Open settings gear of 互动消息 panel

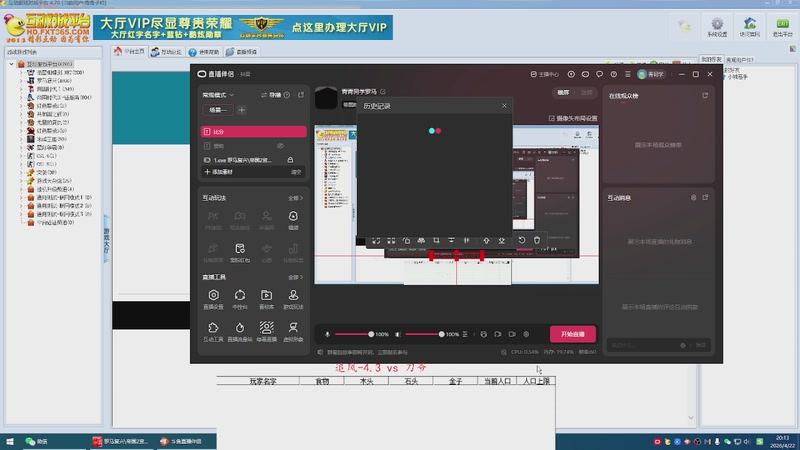(x=693, y=197)
